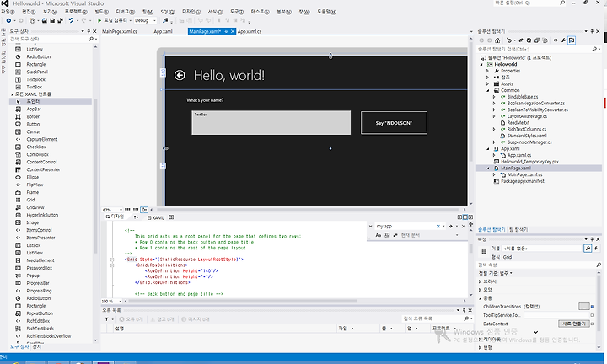Collapse the Common folder in Solution Explorer

(x=487, y=90)
